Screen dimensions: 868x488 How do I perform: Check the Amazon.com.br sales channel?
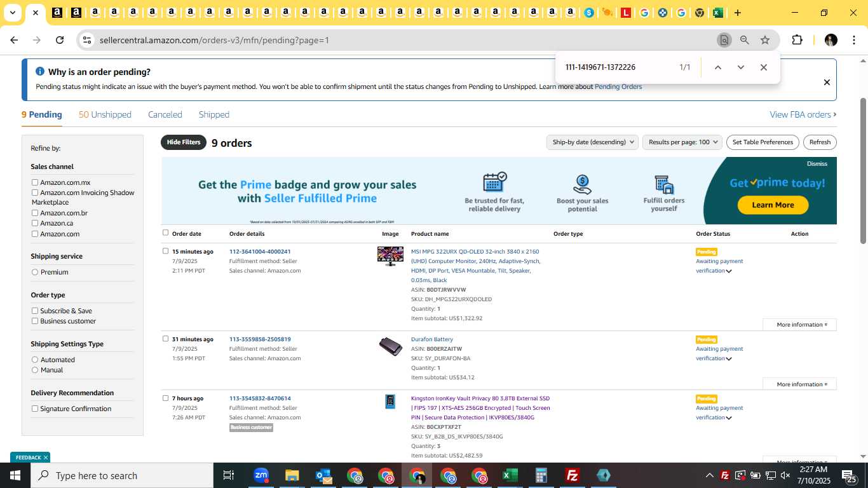(35, 213)
